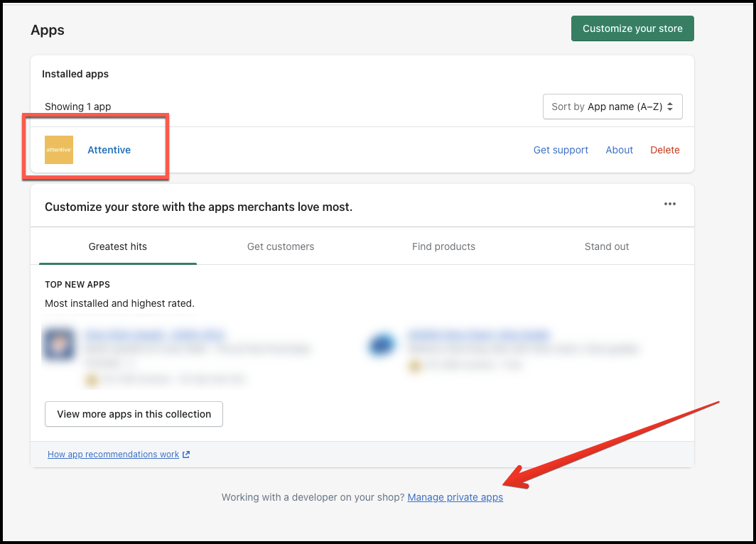
Task: Open the About link for Attentive
Action: 619,150
